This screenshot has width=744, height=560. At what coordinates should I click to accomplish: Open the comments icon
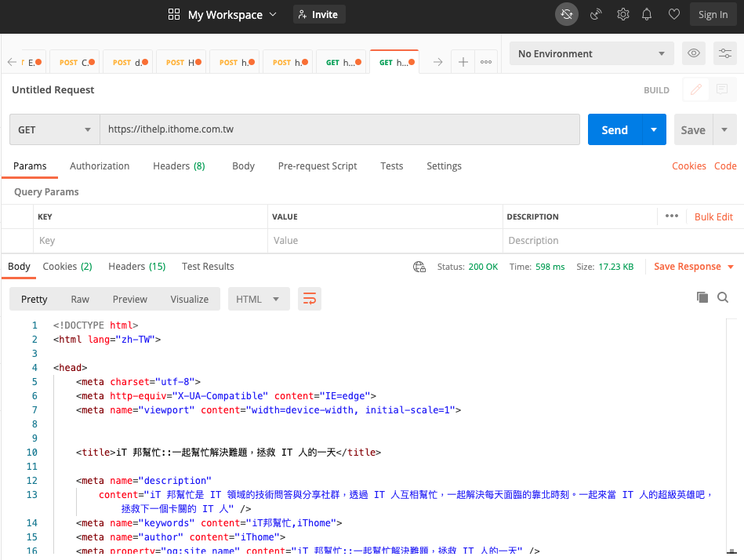click(x=722, y=89)
